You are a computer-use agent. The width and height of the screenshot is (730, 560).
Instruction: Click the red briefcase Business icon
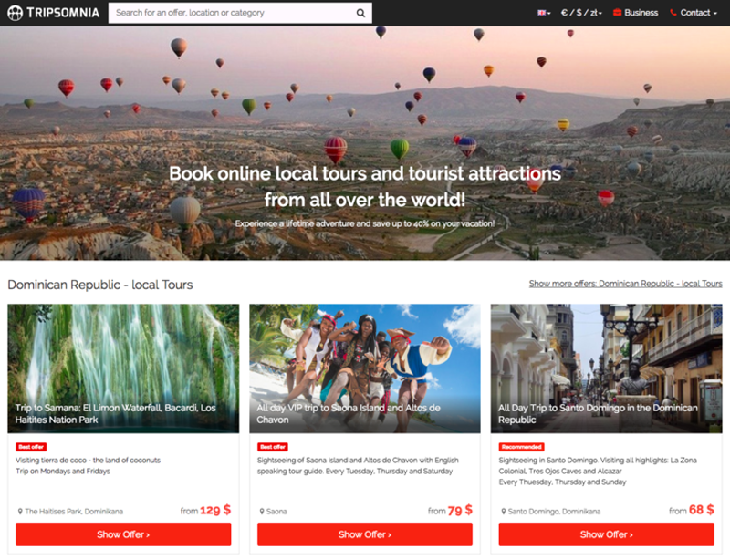[618, 13]
